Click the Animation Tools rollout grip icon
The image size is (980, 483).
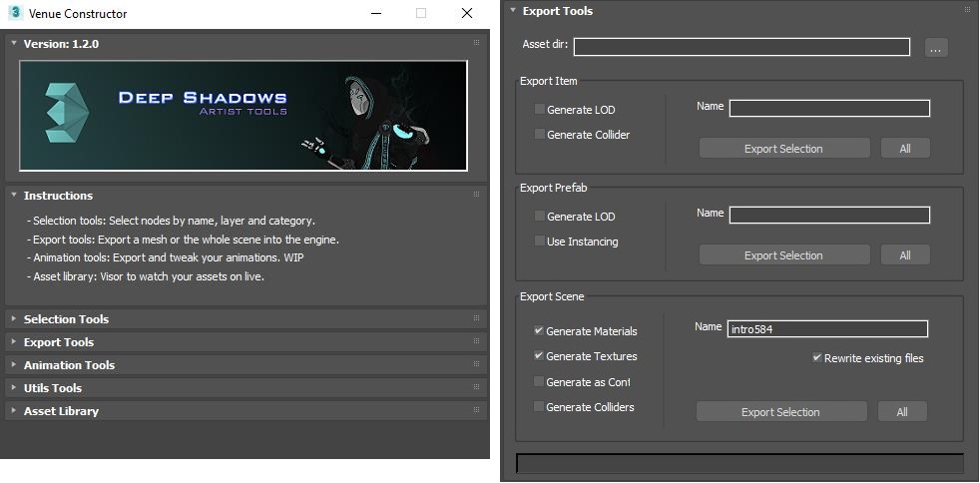[476, 363]
